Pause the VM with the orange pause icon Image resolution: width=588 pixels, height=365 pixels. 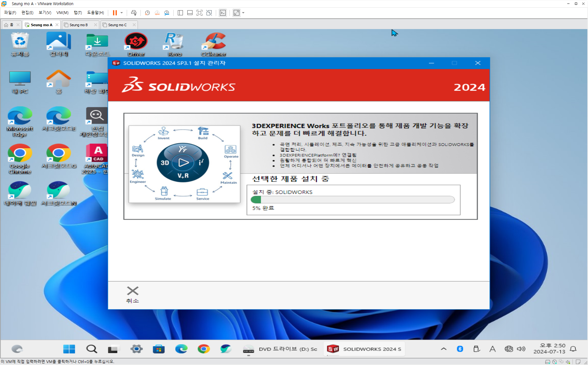click(115, 13)
